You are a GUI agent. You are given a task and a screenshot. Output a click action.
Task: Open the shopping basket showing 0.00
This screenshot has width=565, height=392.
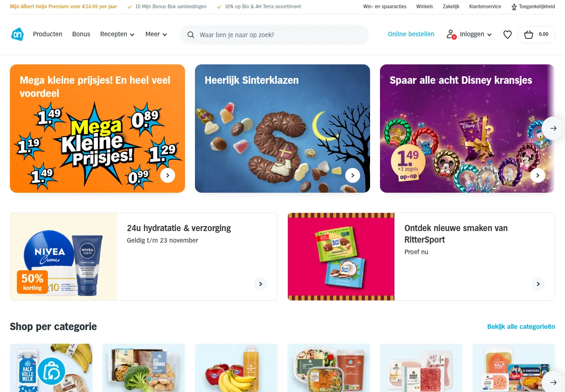point(536,35)
